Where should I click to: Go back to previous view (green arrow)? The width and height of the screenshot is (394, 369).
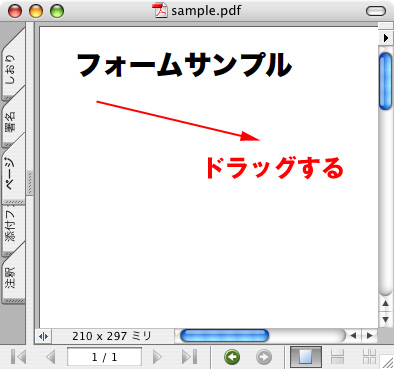232,357
